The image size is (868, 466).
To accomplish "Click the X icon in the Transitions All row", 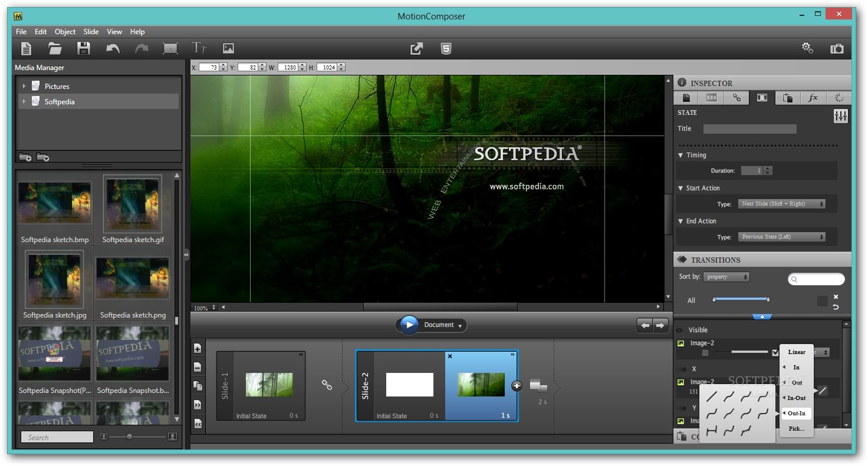I will [x=836, y=297].
